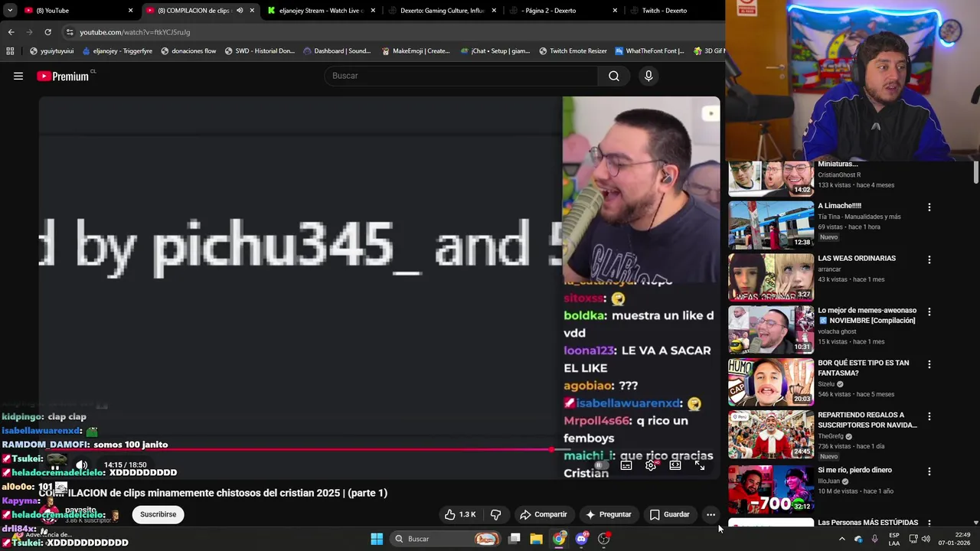Open WhatTheFont bookmark

click(x=649, y=51)
